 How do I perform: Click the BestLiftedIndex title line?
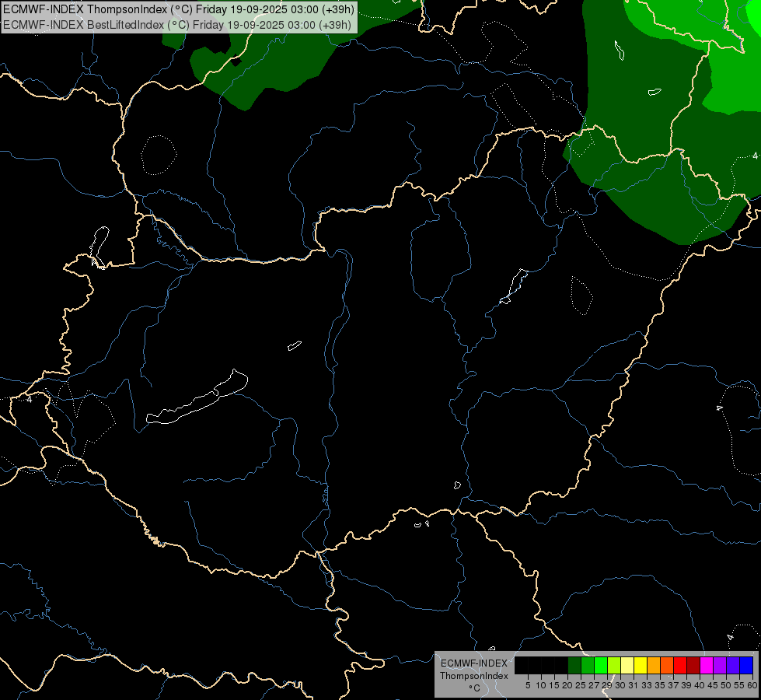[x=177, y=24]
